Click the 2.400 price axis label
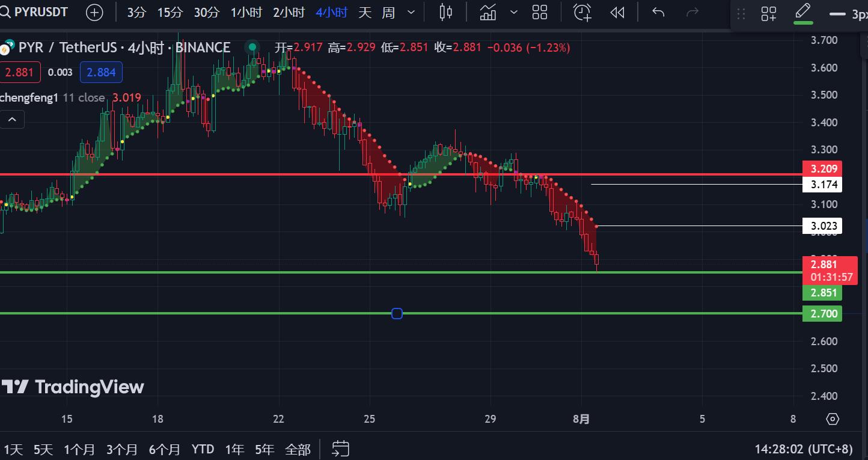 (825, 396)
